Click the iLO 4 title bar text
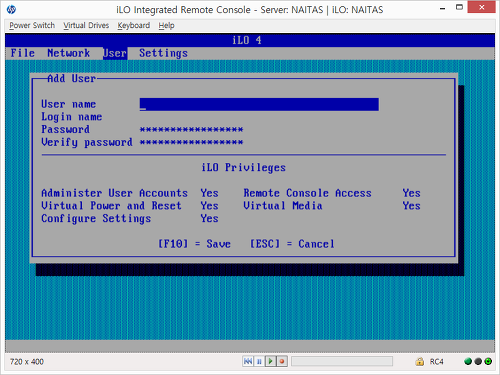The height and width of the screenshot is (375, 500). 247,40
